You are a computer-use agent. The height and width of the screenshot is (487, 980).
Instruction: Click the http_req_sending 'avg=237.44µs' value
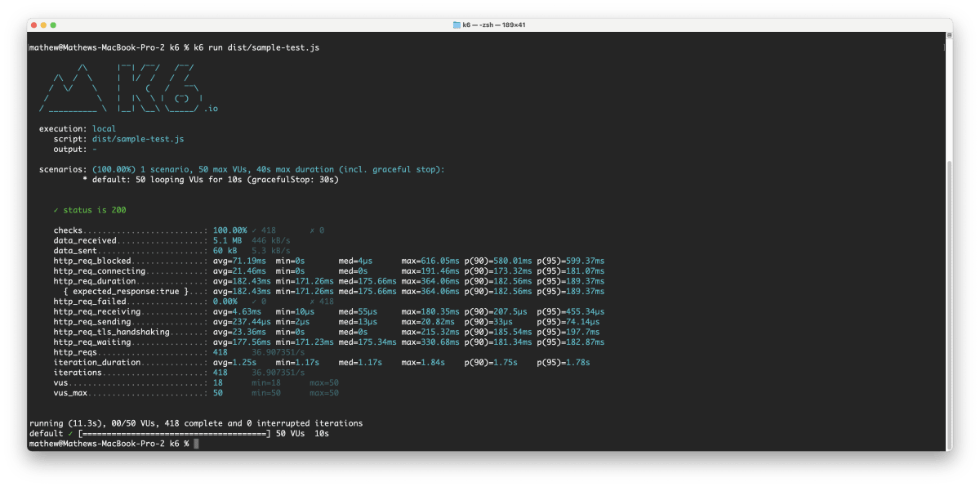[x=241, y=321]
